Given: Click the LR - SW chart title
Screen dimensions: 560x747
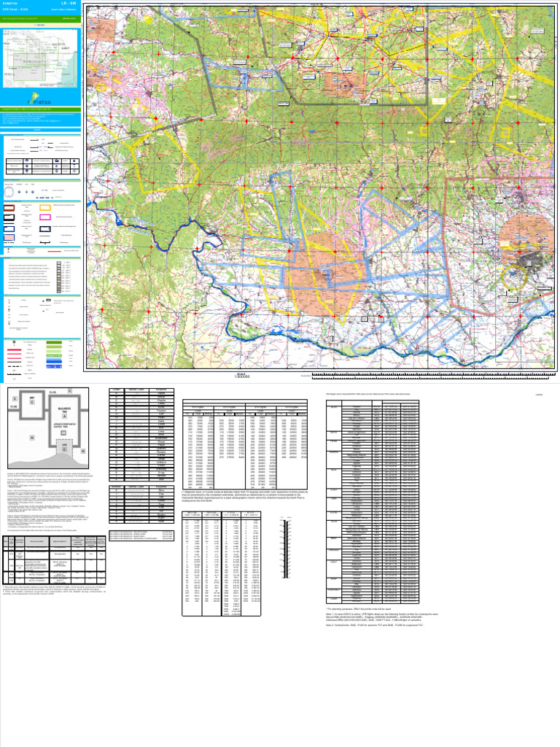Looking at the screenshot, I should (x=69, y=4).
